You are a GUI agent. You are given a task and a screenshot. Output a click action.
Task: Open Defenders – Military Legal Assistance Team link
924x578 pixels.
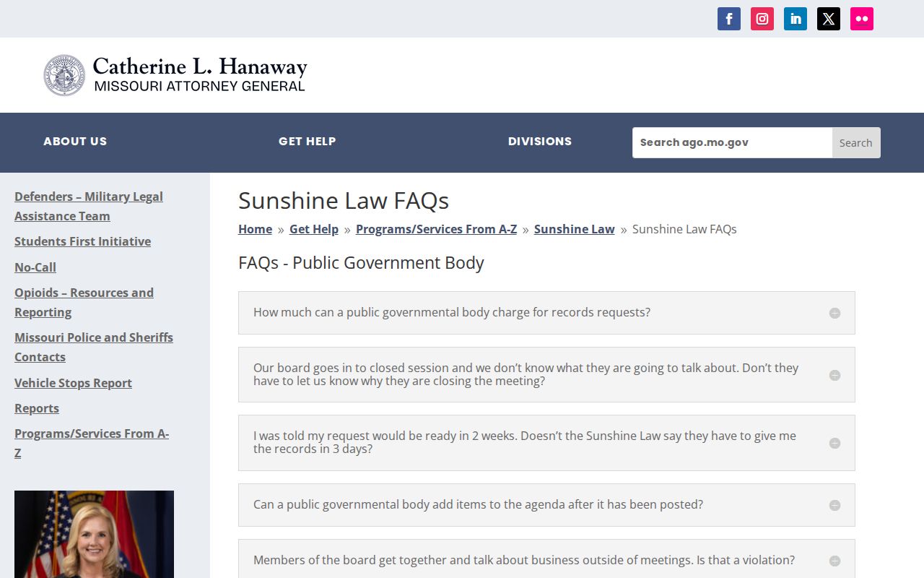[89, 206]
